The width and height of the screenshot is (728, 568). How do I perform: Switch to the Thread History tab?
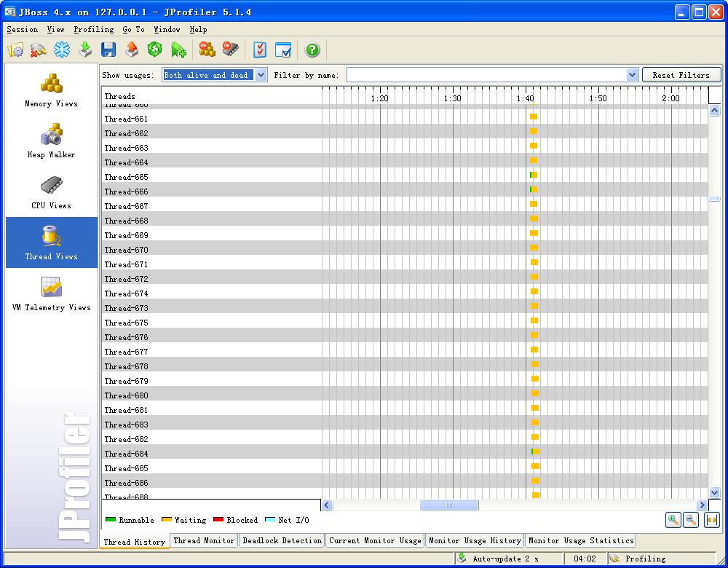135,542
